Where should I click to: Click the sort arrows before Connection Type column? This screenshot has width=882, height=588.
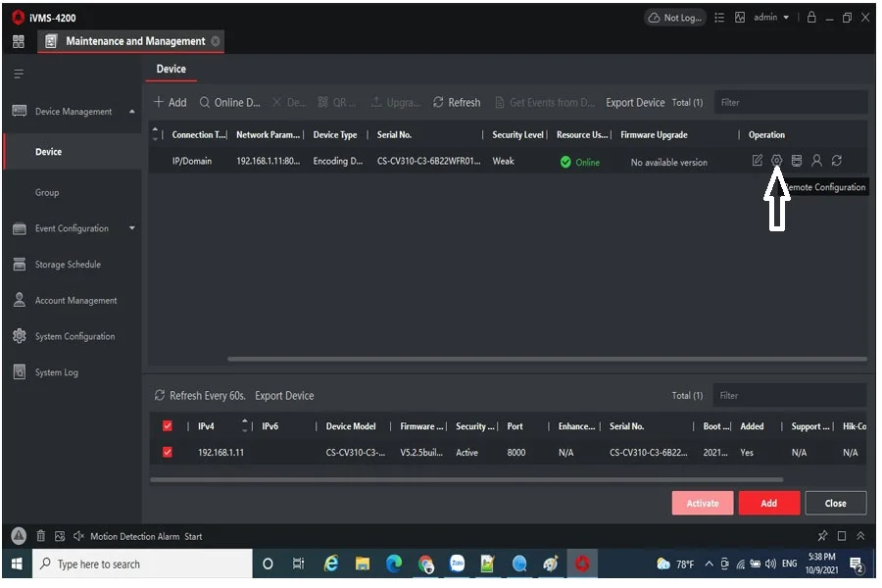coord(155,134)
